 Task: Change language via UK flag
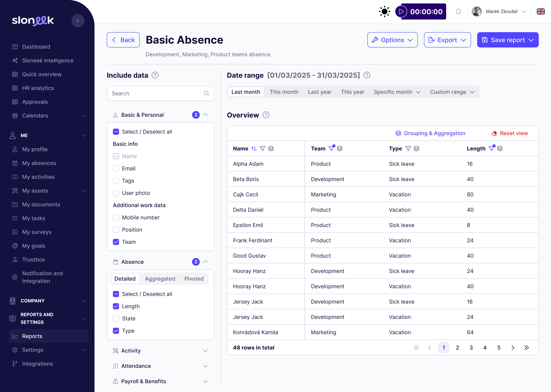coord(541,12)
